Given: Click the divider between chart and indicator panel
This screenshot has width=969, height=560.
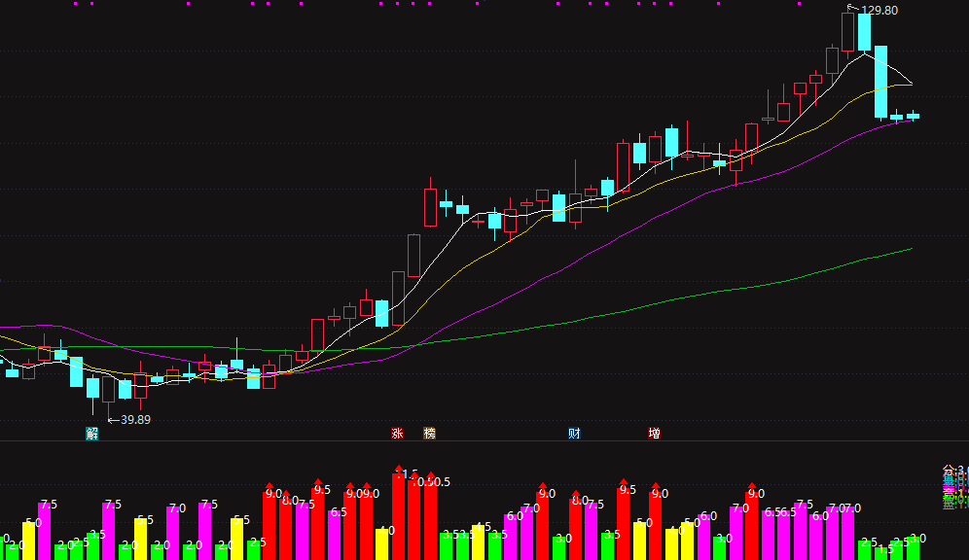Looking at the screenshot, I should [x=484, y=440].
